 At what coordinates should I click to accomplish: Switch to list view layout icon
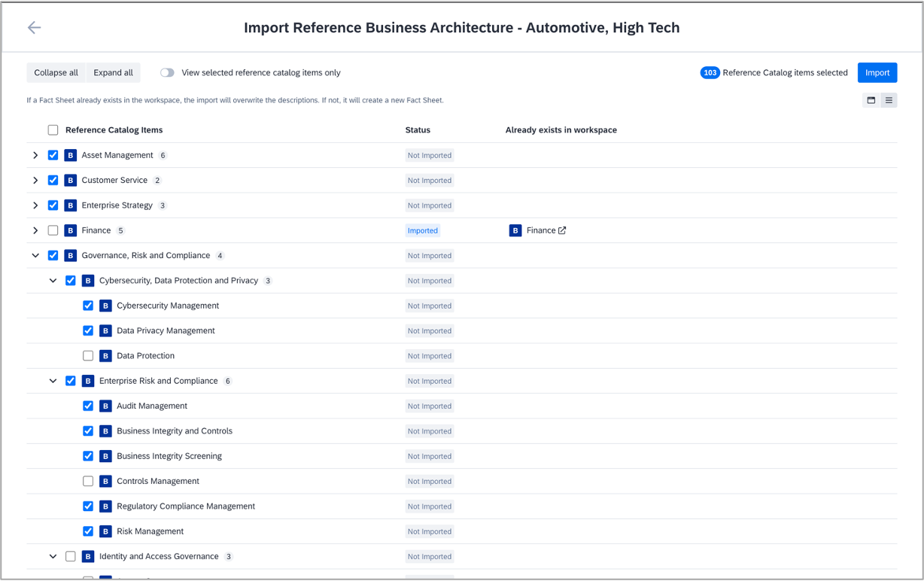pyautogui.click(x=889, y=100)
